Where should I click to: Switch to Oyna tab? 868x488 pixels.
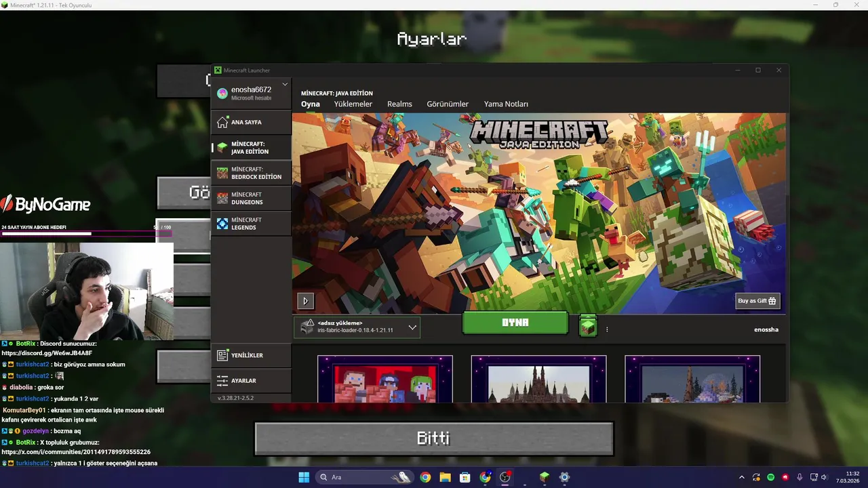point(311,104)
